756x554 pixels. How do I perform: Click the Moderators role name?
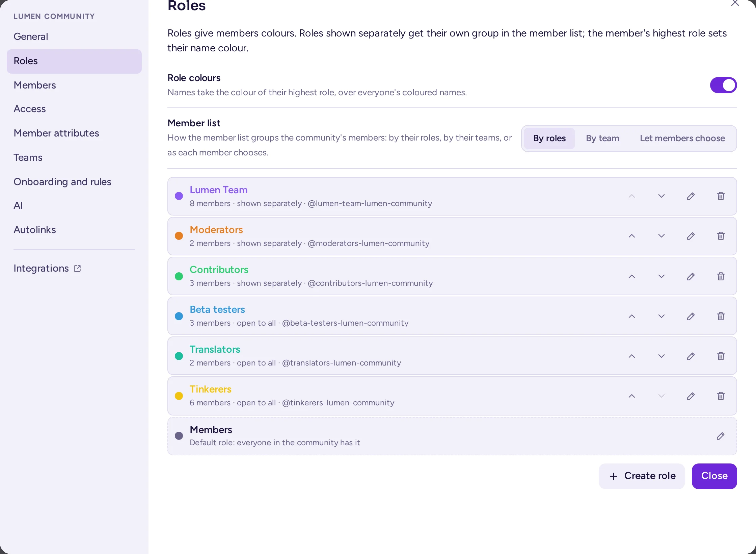tap(216, 230)
